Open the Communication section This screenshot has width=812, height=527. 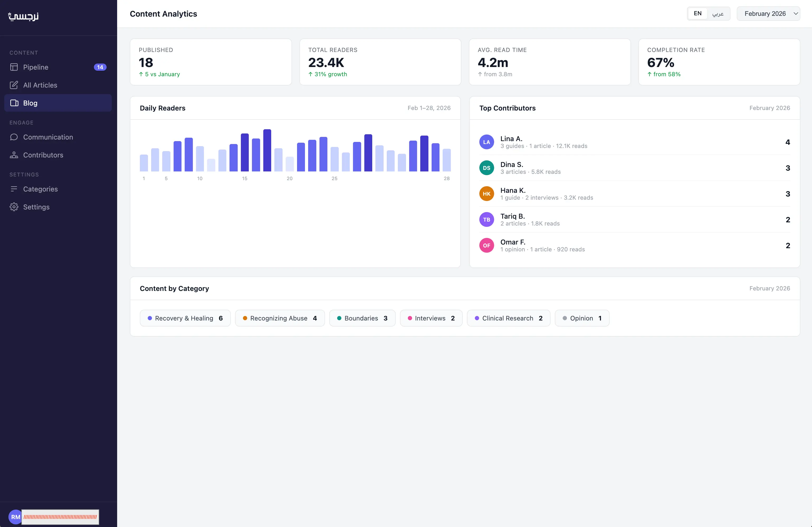pos(58,137)
